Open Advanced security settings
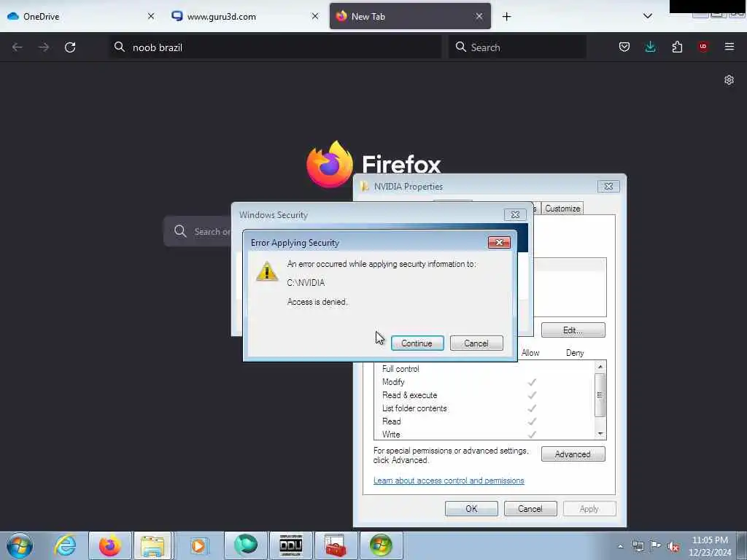The width and height of the screenshot is (747, 560). (x=573, y=454)
